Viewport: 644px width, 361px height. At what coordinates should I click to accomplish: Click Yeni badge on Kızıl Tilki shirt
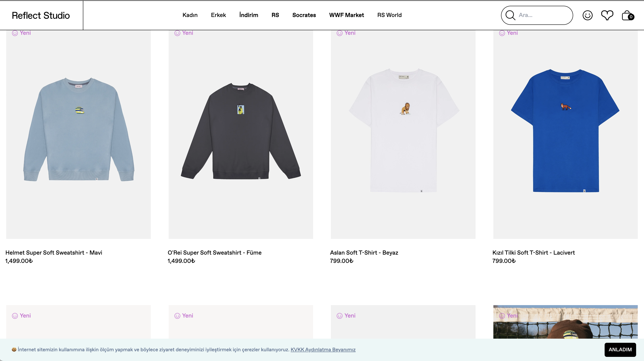click(508, 33)
